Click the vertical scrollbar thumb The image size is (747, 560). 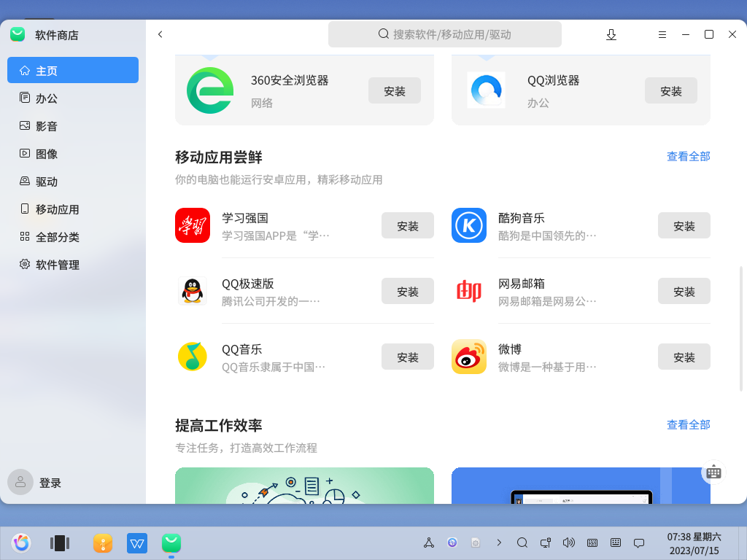point(741,329)
